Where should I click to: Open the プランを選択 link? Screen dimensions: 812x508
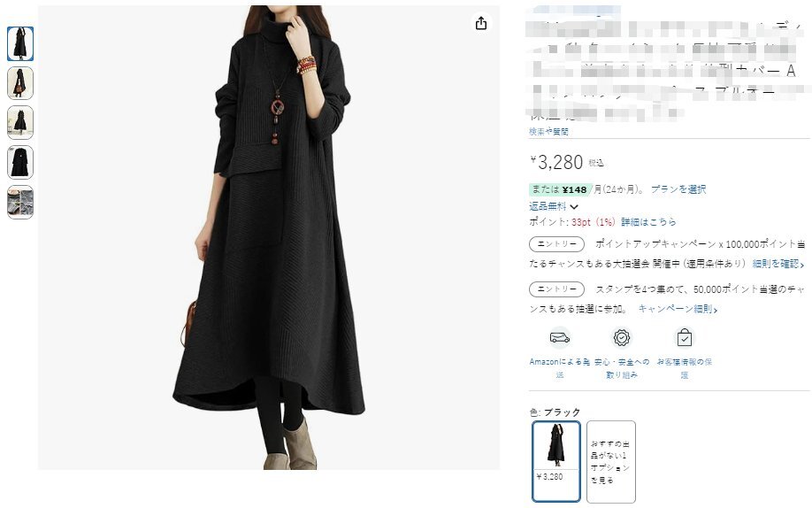pyautogui.click(x=678, y=189)
